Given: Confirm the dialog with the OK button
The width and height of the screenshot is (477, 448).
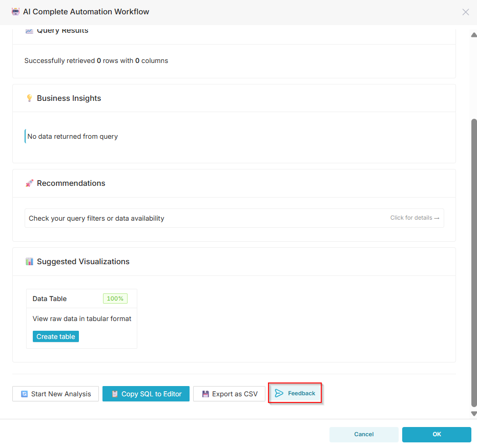Looking at the screenshot, I should (437, 434).
